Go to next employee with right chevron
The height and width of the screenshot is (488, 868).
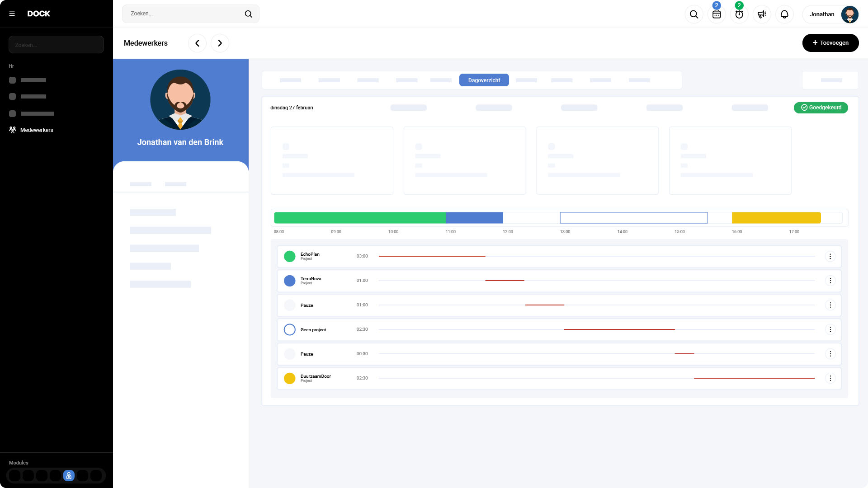coord(220,43)
